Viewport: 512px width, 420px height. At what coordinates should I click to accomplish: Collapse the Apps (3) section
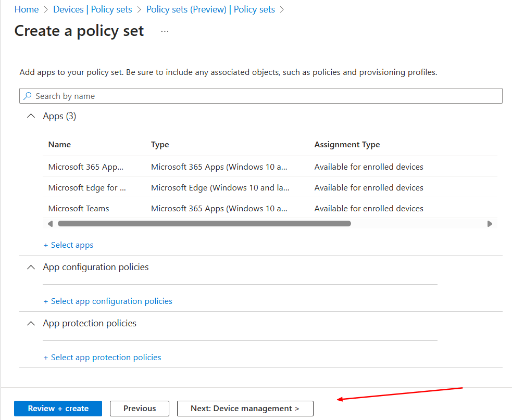pyautogui.click(x=31, y=116)
